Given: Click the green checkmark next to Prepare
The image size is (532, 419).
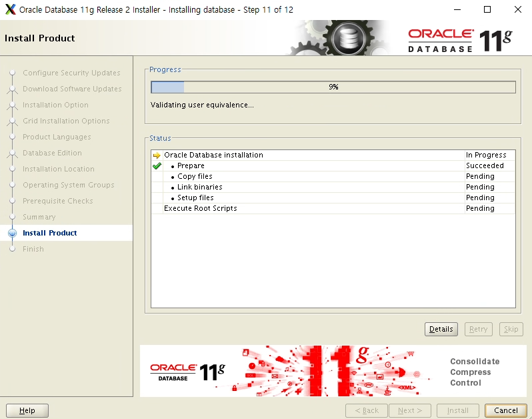Looking at the screenshot, I should coord(157,166).
